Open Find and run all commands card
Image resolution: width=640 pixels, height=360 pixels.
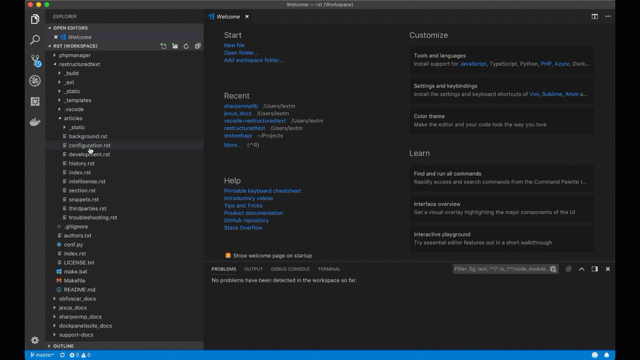502,178
